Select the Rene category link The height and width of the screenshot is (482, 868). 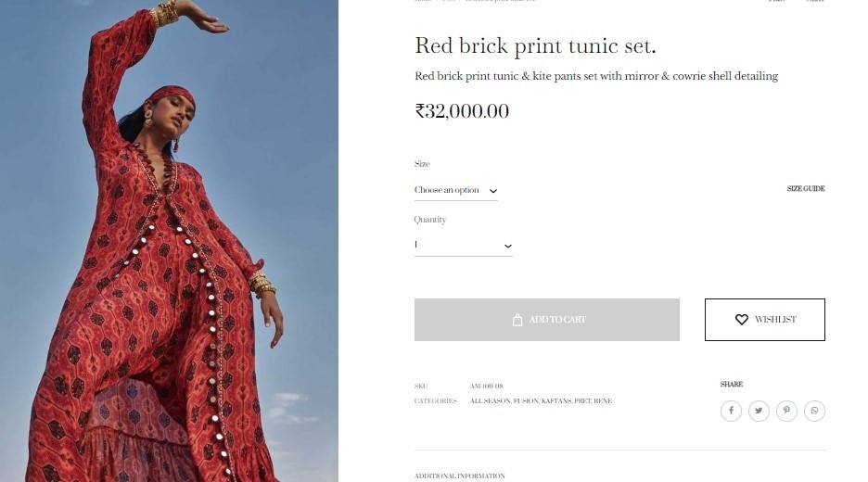[603, 401]
